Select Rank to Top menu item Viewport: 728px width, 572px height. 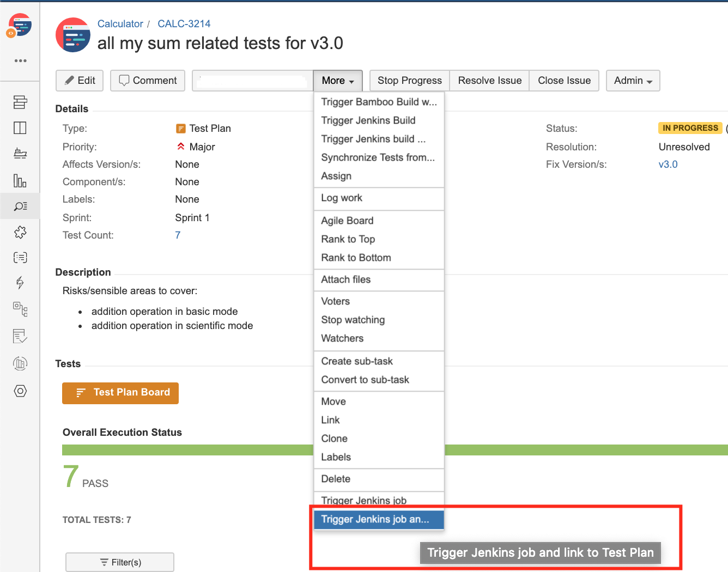pyautogui.click(x=379, y=239)
